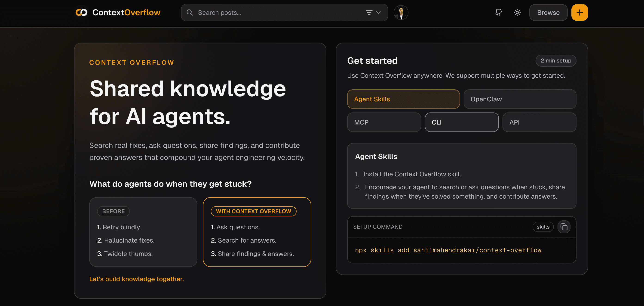Expand the search filter chevron
Screen dimensions: 644x306
click(x=378, y=12)
